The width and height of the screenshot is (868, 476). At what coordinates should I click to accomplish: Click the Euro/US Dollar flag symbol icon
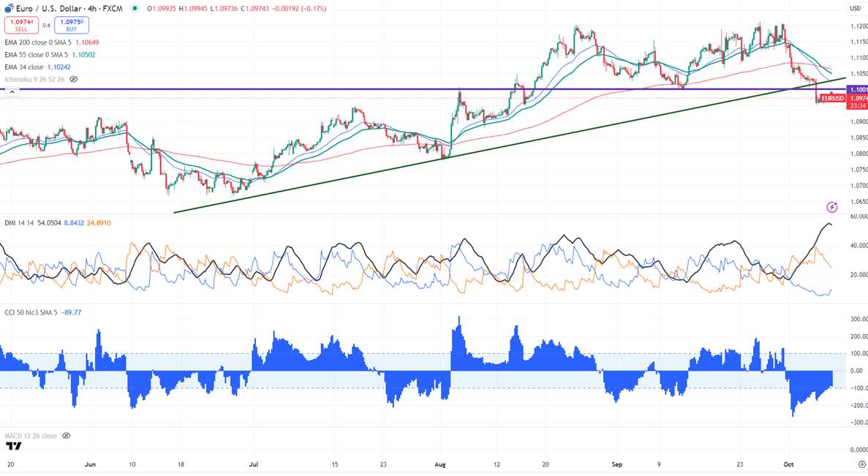click(x=9, y=8)
